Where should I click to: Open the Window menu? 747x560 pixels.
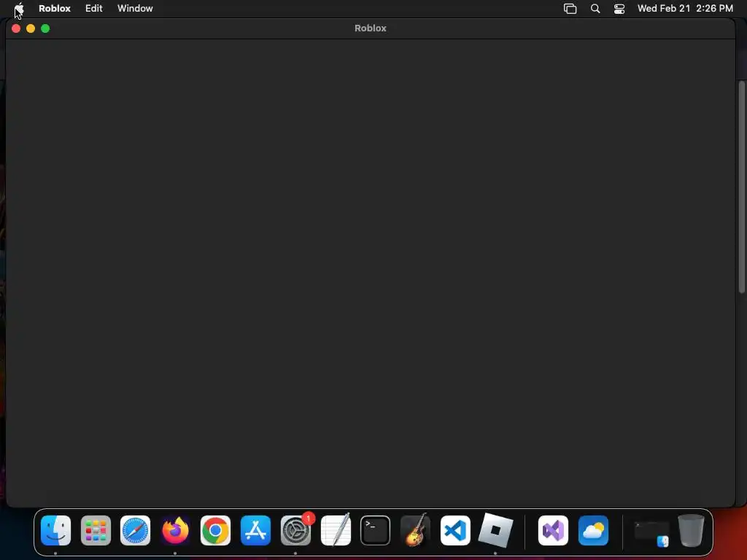point(135,8)
